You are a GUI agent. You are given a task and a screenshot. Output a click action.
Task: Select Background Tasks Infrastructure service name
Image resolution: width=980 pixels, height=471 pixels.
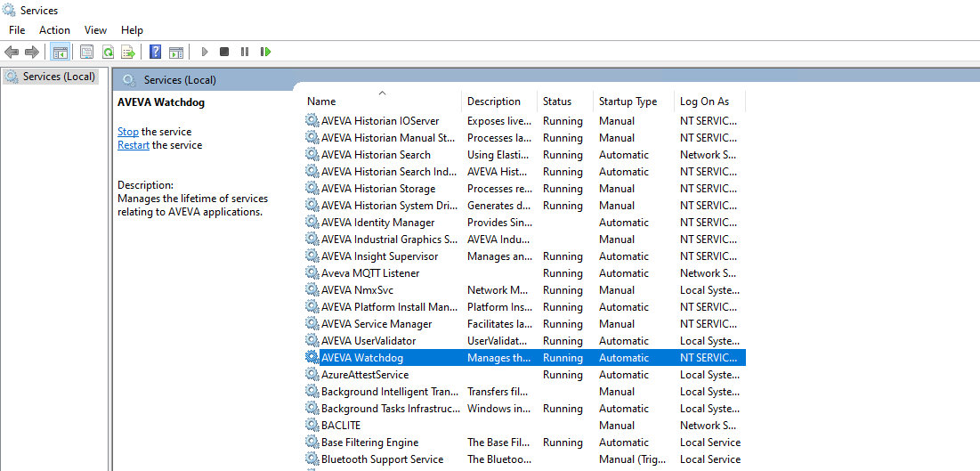390,408
